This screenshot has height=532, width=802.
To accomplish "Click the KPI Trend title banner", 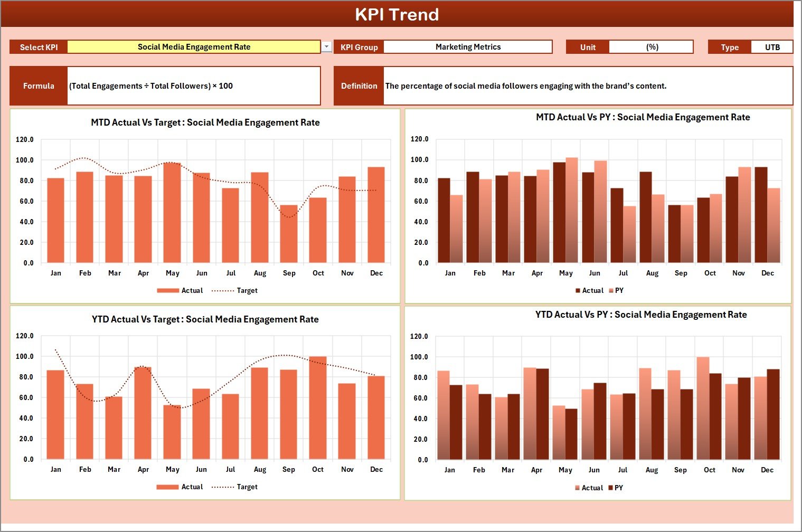I will 398,14.
